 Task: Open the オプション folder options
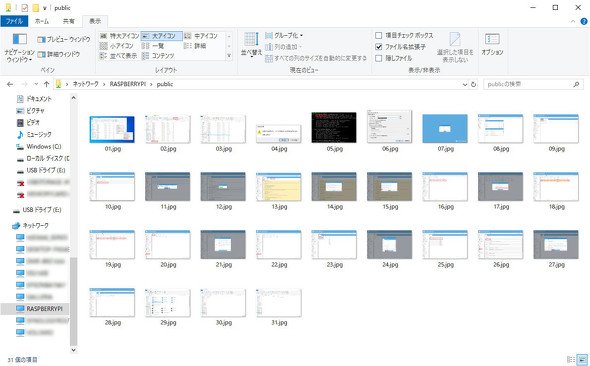tap(492, 44)
